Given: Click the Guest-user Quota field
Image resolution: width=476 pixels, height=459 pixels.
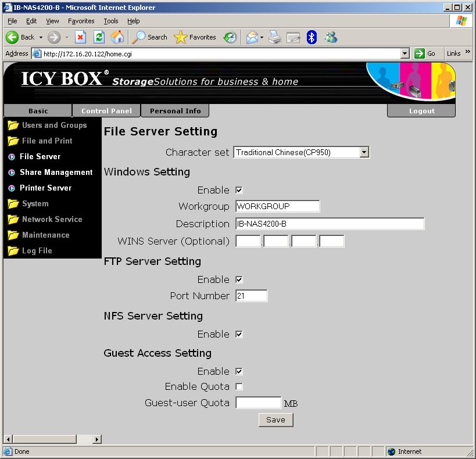Looking at the screenshot, I should click(258, 403).
